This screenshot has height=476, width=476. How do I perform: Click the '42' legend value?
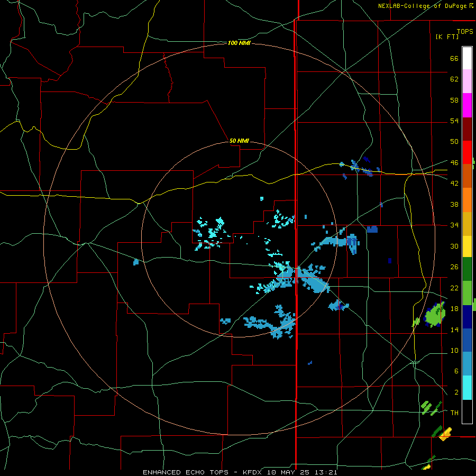tap(454, 184)
